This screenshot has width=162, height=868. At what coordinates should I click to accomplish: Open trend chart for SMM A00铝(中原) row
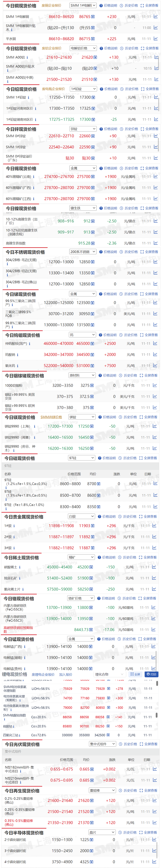coord(156,79)
